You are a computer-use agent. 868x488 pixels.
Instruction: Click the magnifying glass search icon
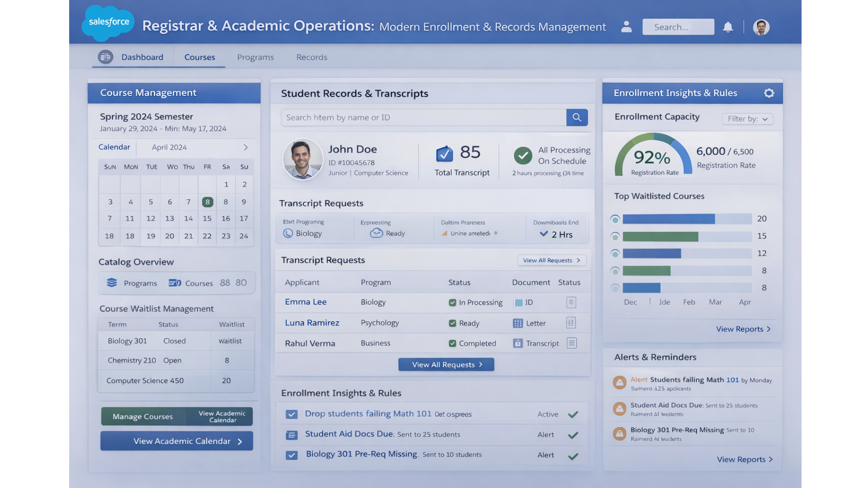tap(577, 117)
